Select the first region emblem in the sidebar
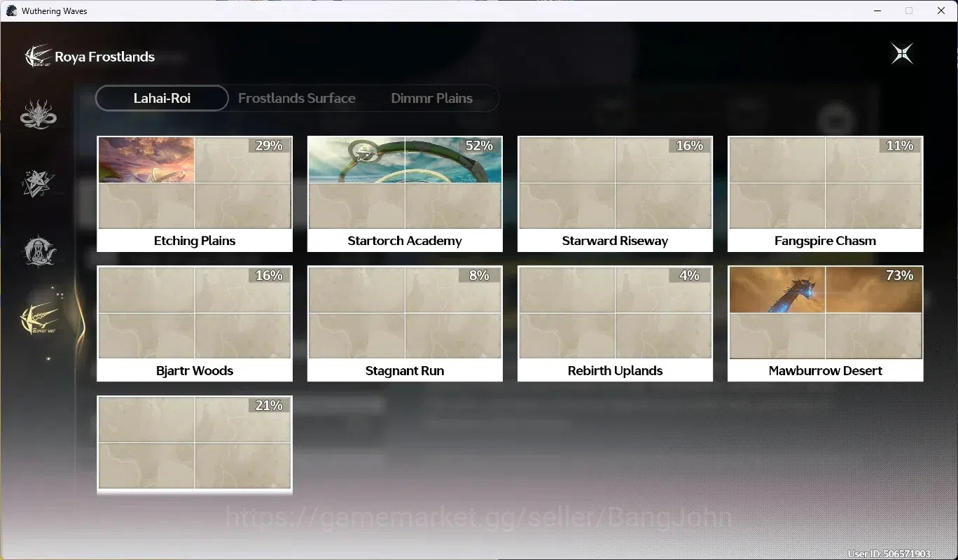Image resolution: width=958 pixels, height=560 pixels. point(39,114)
